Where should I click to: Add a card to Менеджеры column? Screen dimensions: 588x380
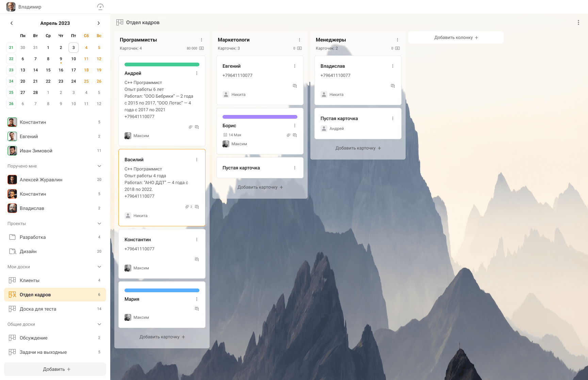358,148
